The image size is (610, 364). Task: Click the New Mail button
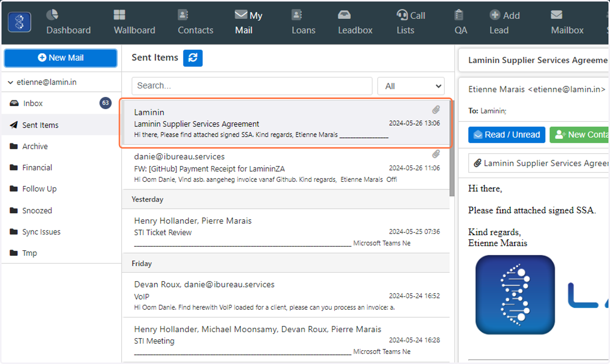(x=60, y=58)
